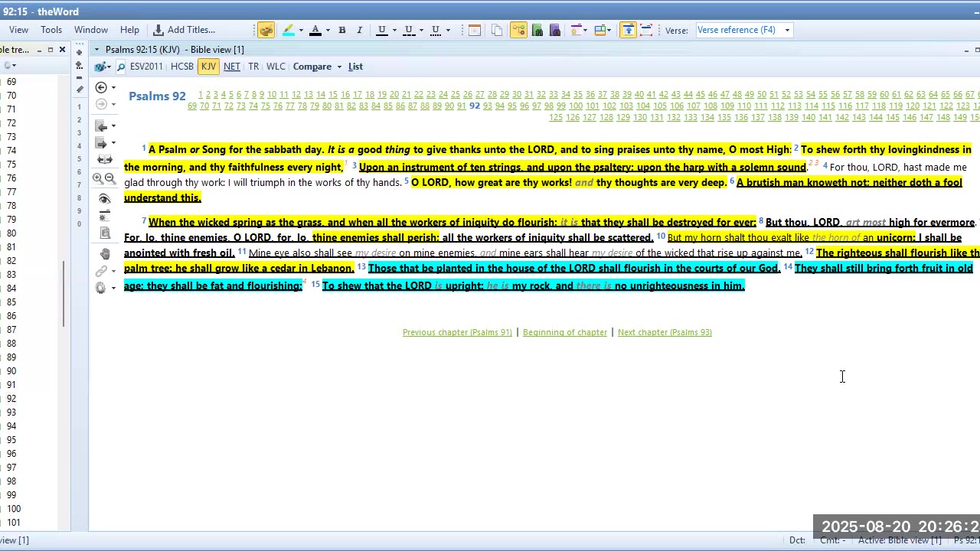This screenshot has height=551, width=980.
Task: Click the minus icon in the narrow strip
Action: 79,77
